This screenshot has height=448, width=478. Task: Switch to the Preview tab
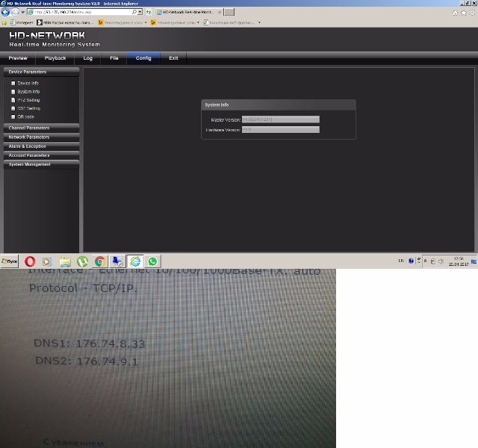(18, 58)
